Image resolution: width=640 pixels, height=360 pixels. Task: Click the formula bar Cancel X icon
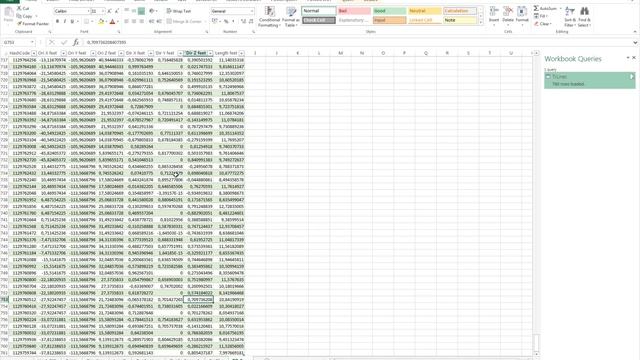(x=51, y=42)
